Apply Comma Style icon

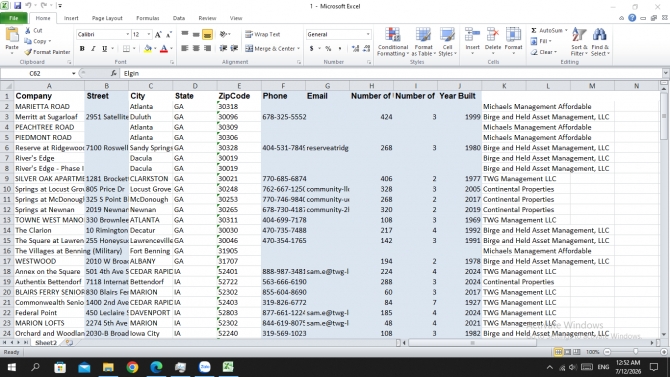(340, 49)
